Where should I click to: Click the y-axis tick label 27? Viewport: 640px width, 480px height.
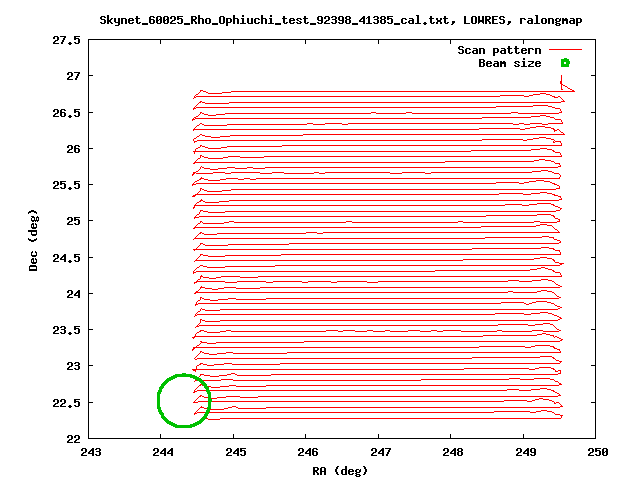[x=73, y=76]
